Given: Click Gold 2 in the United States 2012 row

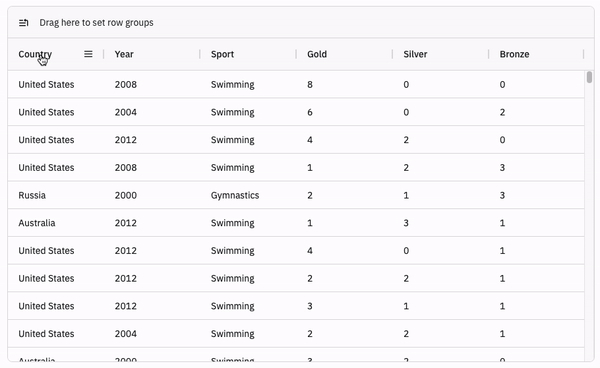Looking at the screenshot, I should pyautogui.click(x=310, y=278).
